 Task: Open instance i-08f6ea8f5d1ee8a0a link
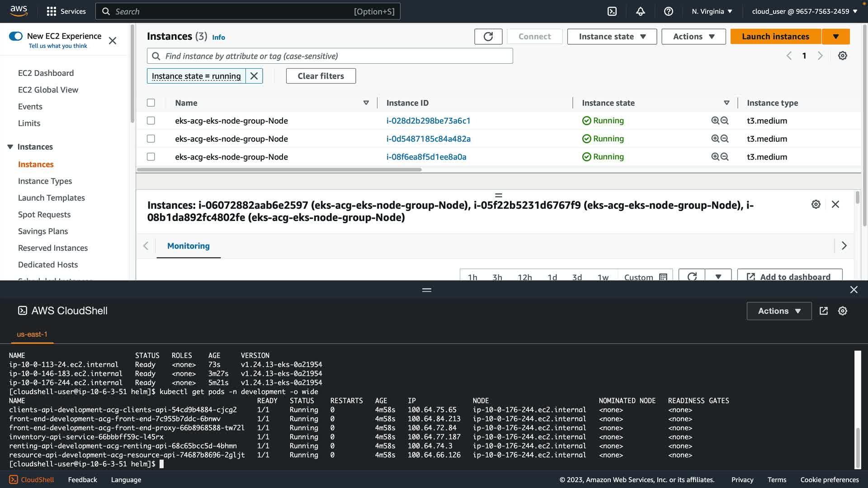tap(426, 157)
